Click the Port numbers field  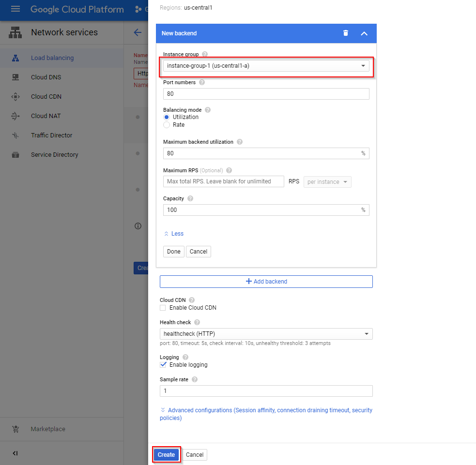(266, 94)
